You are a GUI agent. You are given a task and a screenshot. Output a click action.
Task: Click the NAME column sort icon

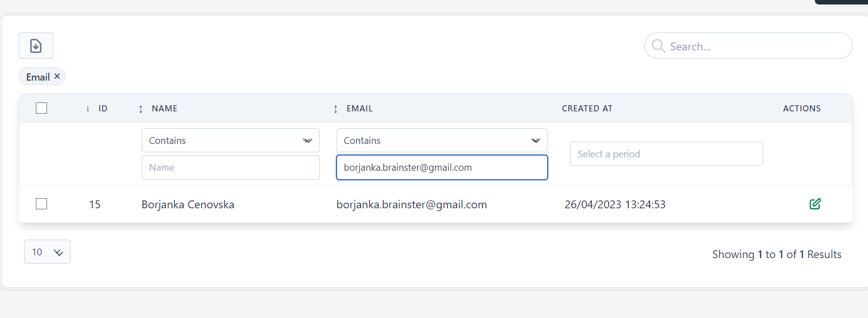[141, 109]
